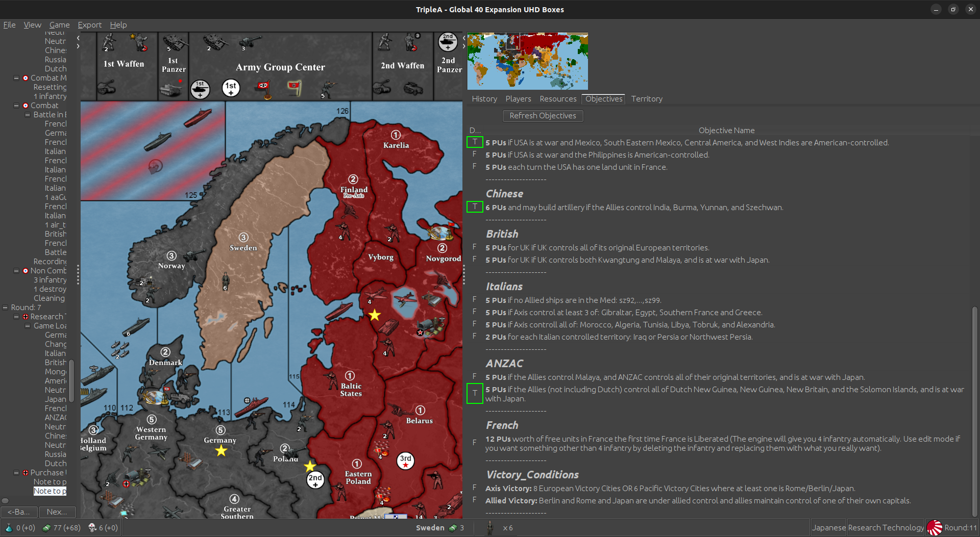This screenshot has width=980, height=537.
Task: Select 2nd Waffen officer with 3 badge
Action: point(412,42)
